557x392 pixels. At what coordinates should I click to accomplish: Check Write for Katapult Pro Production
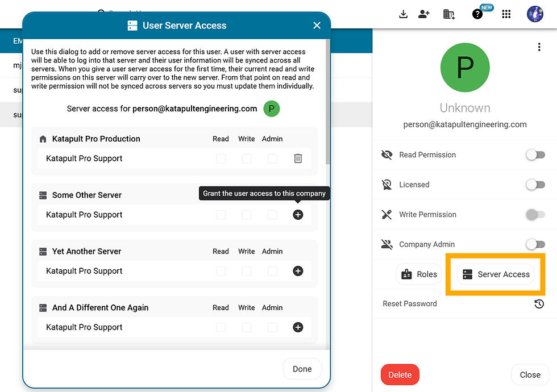click(x=247, y=159)
